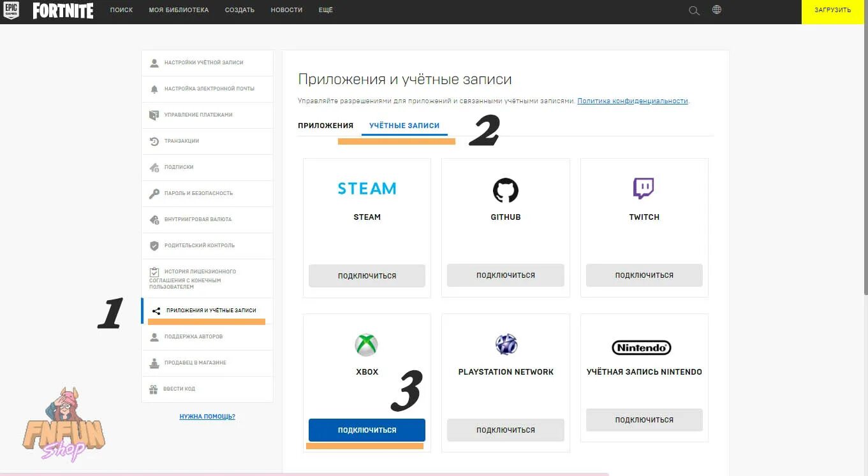Click the GitHub logo icon
Screen dimensions: 868x476
(506, 190)
